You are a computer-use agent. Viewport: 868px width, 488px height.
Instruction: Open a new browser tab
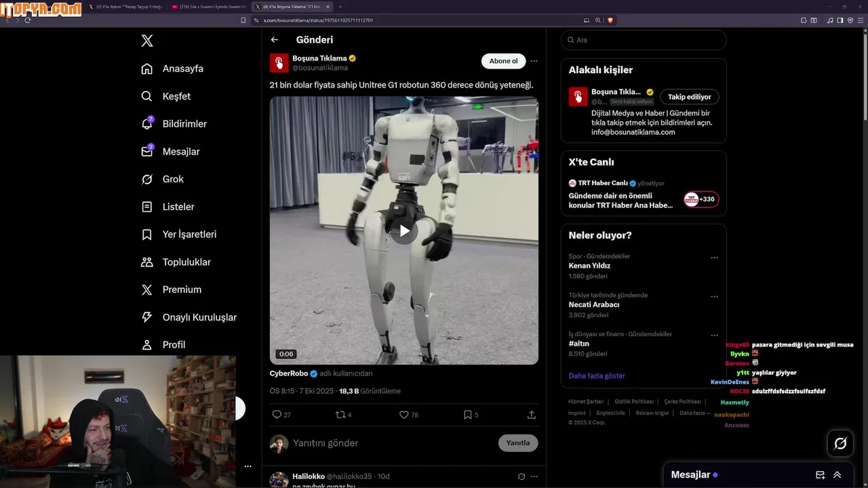(340, 7)
